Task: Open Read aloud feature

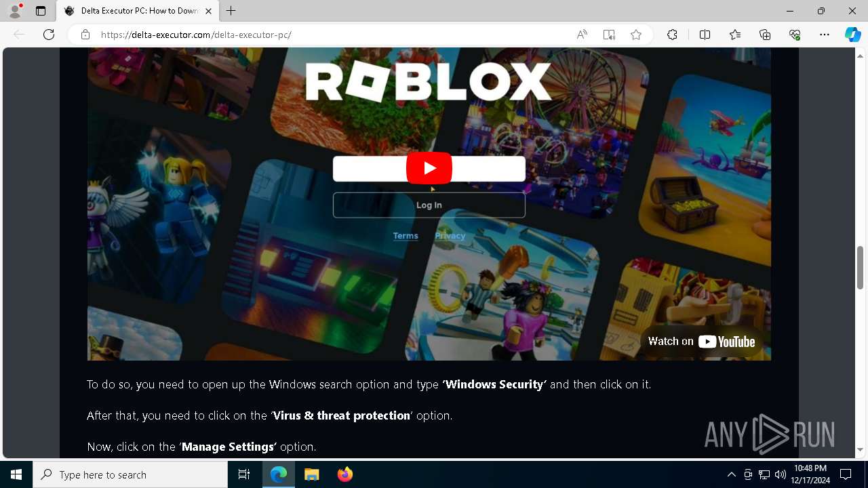Action: (582, 35)
